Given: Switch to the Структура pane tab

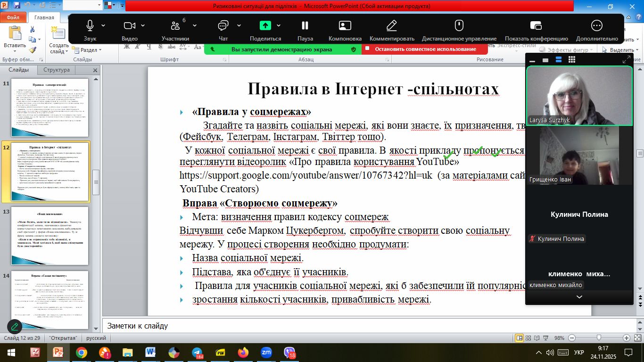Looking at the screenshot, I should tap(57, 70).
